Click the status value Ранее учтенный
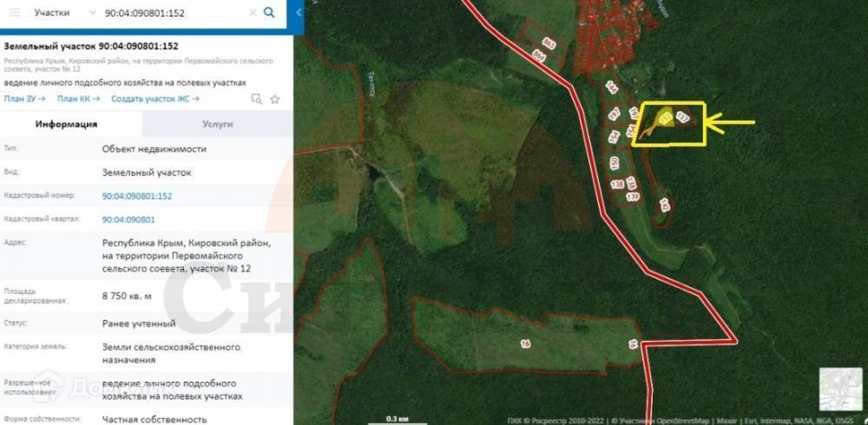This screenshot has height=425, width=868. click(139, 324)
